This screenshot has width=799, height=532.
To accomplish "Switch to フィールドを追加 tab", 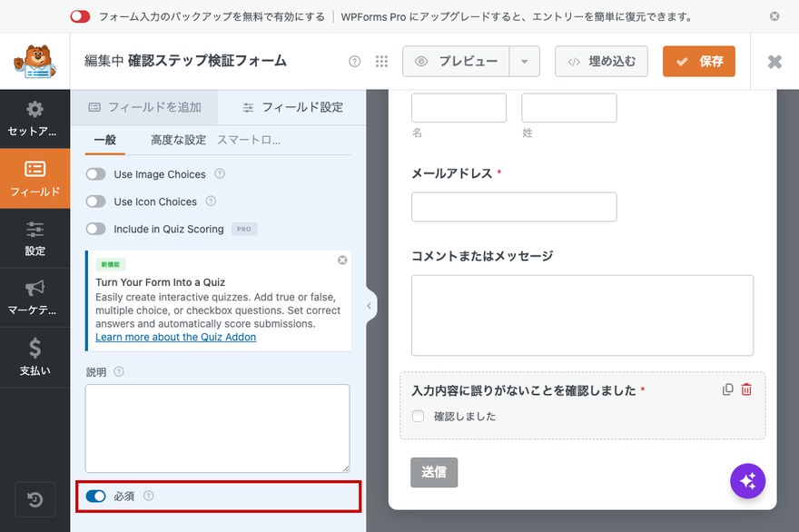I will click(144, 107).
